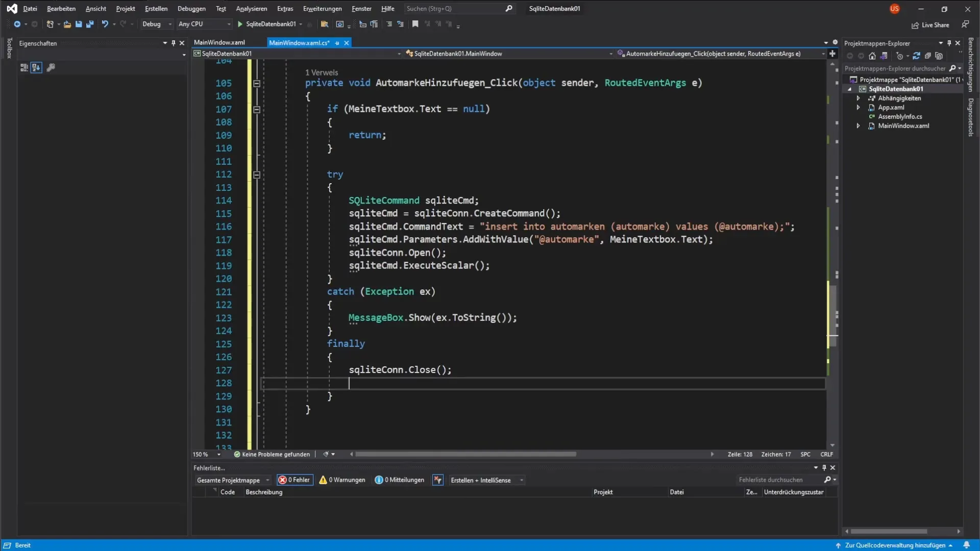The width and height of the screenshot is (980, 551).
Task: Switch to the MainWindow.xaml editor tab
Action: pyautogui.click(x=219, y=42)
